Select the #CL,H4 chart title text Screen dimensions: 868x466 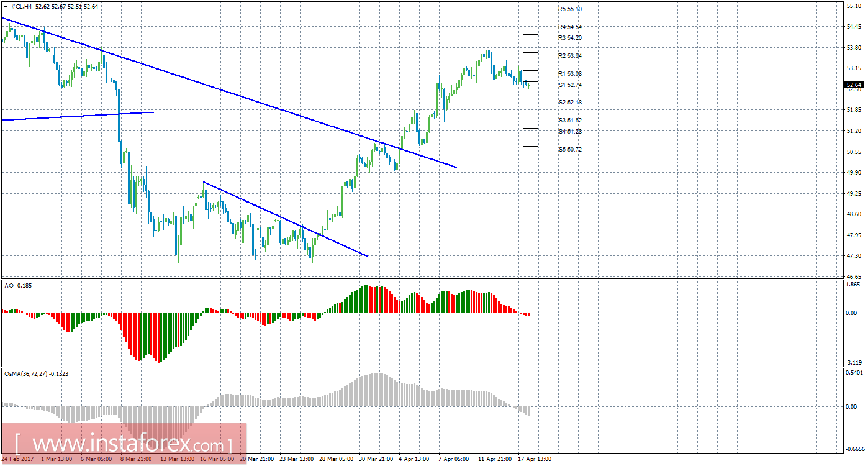(x=20, y=6)
